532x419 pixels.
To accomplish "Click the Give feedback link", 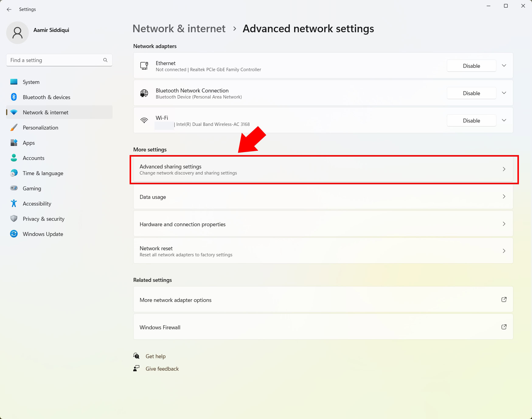I will (162, 369).
